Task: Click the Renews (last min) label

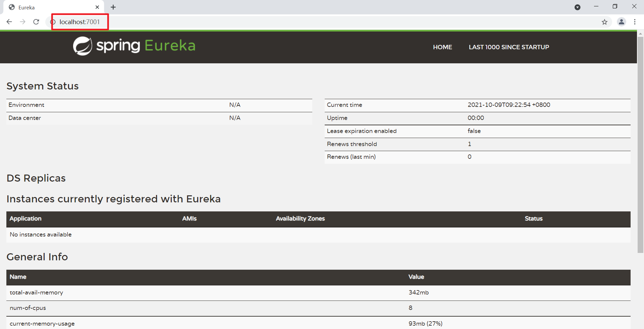Action: click(351, 157)
